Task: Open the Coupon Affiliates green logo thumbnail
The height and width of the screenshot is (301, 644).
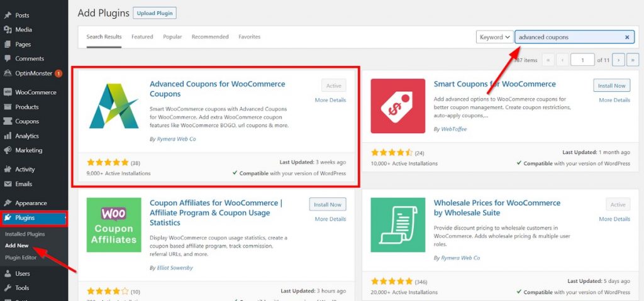Action: coord(114,225)
